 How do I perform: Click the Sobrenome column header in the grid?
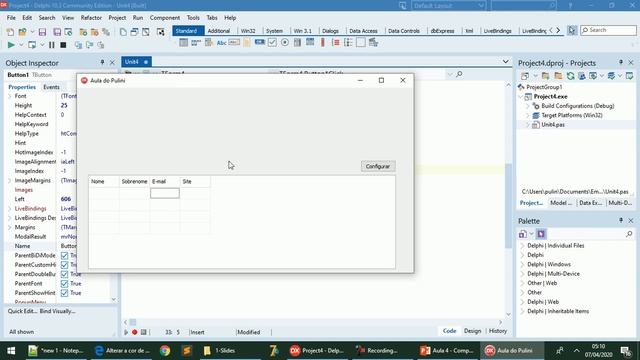(x=134, y=182)
